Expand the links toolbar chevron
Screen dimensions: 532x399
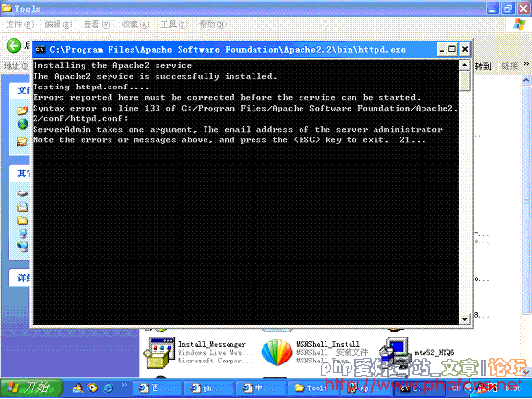coord(526,64)
